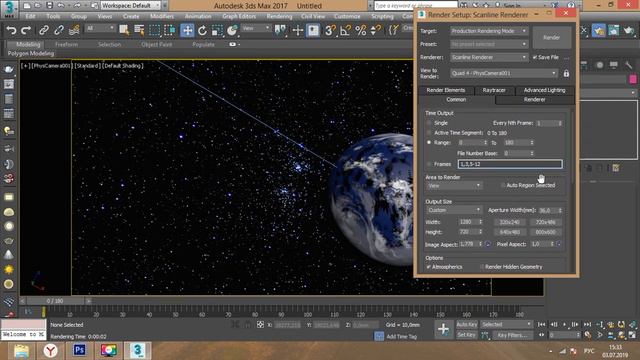
Task: Open the View to Render dropdown
Action: coord(504,73)
